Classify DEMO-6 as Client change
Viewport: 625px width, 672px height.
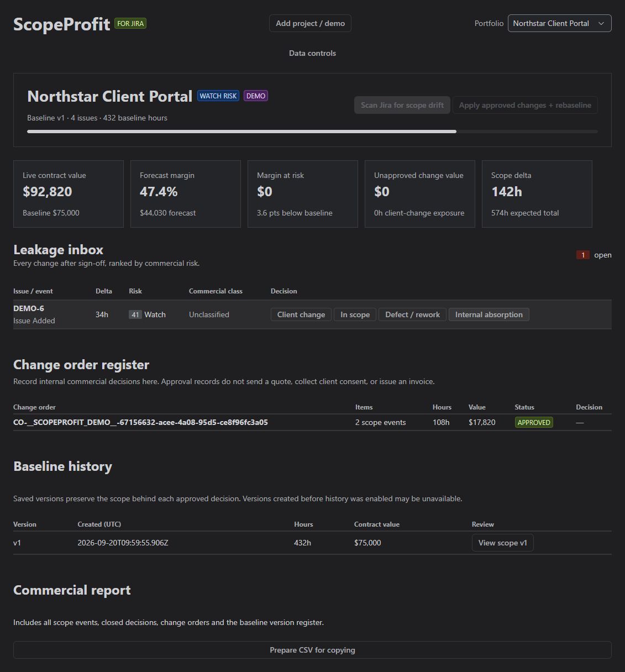coord(301,314)
